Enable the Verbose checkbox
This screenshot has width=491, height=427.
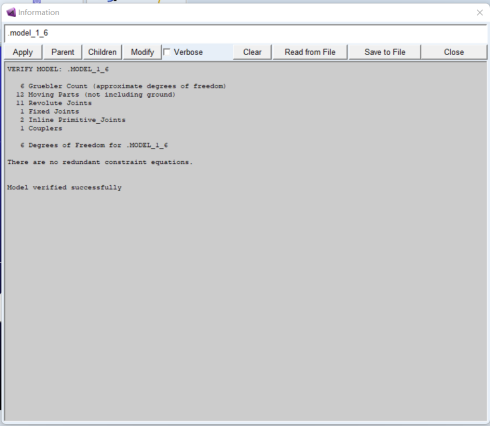pos(167,52)
